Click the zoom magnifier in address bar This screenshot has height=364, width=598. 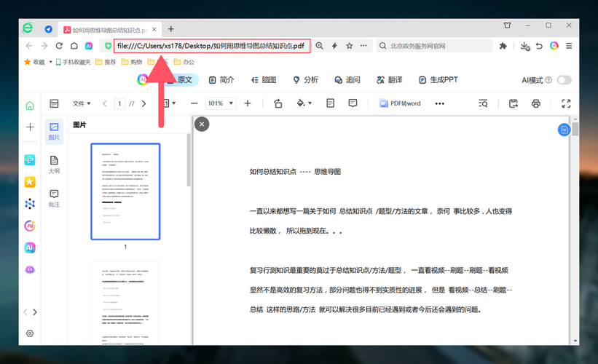point(320,46)
